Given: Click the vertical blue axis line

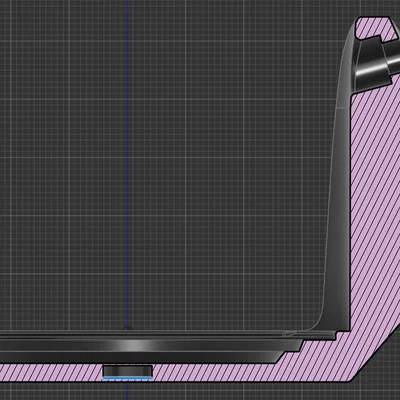Looking at the screenshot, I should (127, 165).
